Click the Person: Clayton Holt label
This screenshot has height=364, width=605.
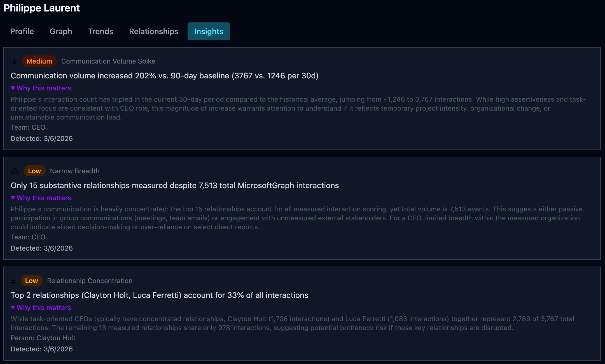pyautogui.click(x=43, y=338)
